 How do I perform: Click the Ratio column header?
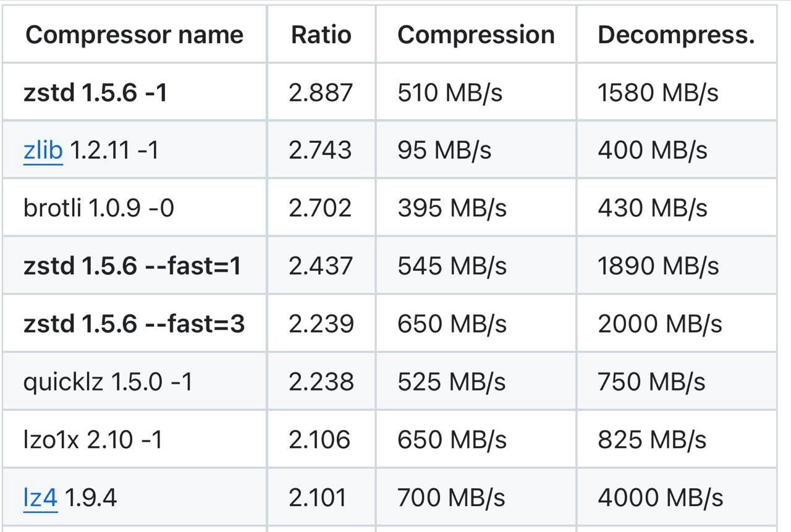coord(321,35)
